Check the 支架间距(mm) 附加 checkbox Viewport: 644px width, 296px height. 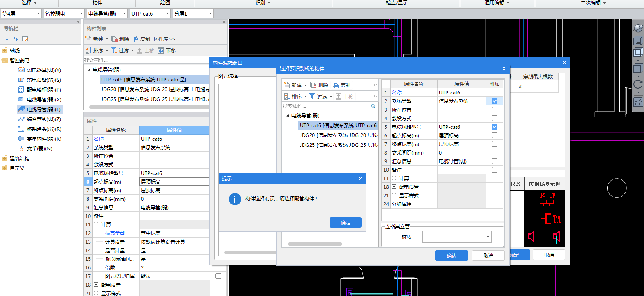pyautogui.click(x=495, y=152)
